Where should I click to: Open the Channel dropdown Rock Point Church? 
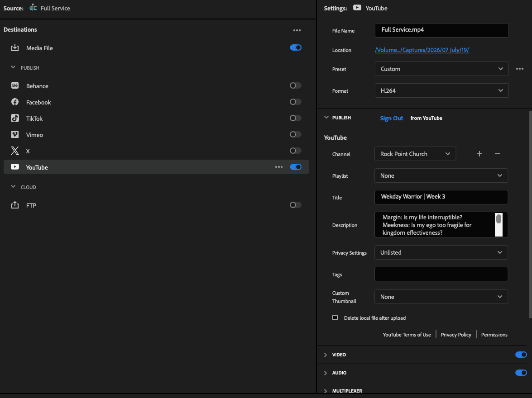pyautogui.click(x=415, y=154)
